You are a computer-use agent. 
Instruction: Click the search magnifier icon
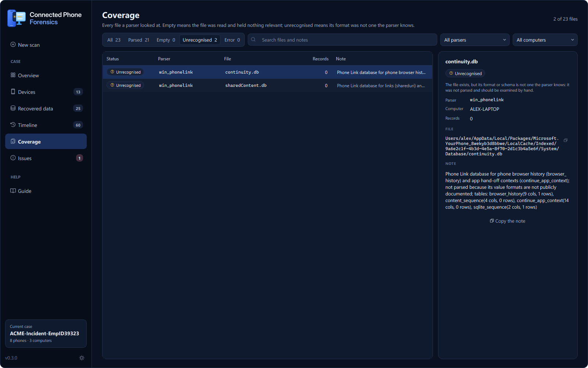(x=253, y=40)
